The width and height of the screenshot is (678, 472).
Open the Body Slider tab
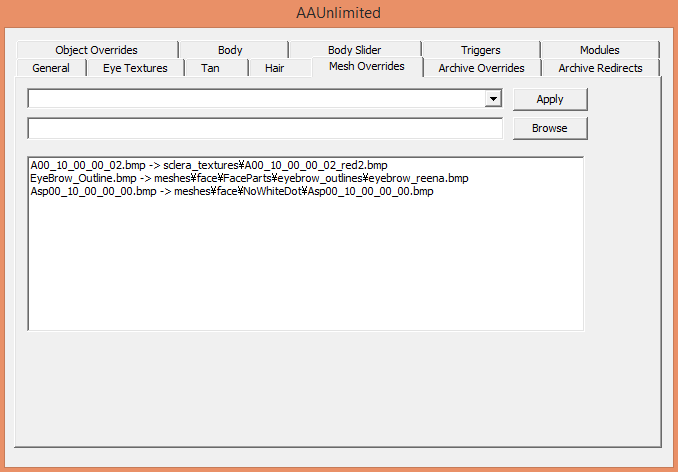pos(355,50)
